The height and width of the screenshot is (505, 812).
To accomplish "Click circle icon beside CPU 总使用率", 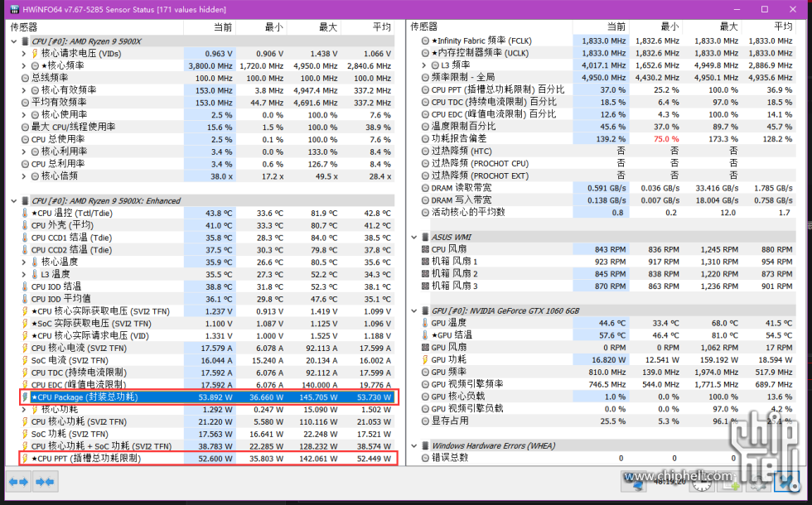I will [x=25, y=139].
